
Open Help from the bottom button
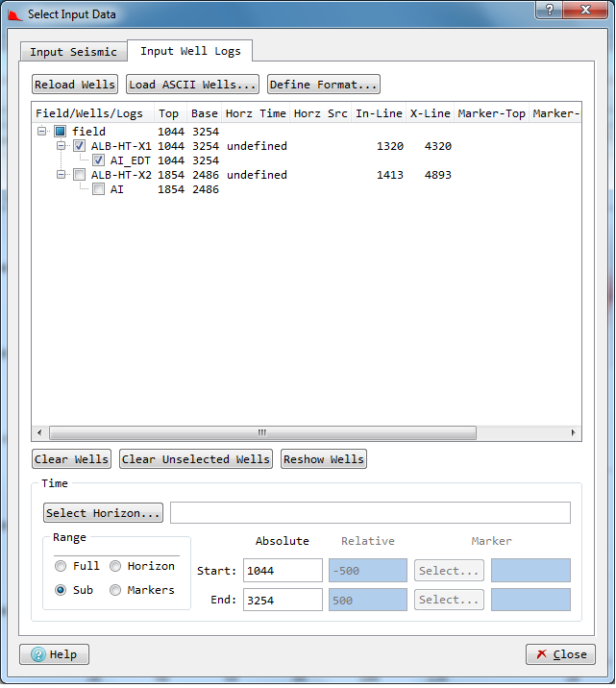(x=55, y=654)
